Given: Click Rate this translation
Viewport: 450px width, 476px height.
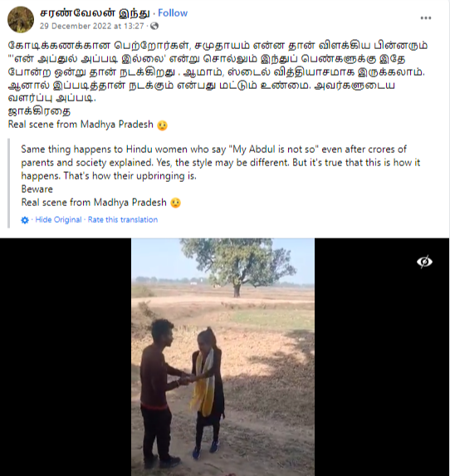Looking at the screenshot, I should (x=123, y=219).
